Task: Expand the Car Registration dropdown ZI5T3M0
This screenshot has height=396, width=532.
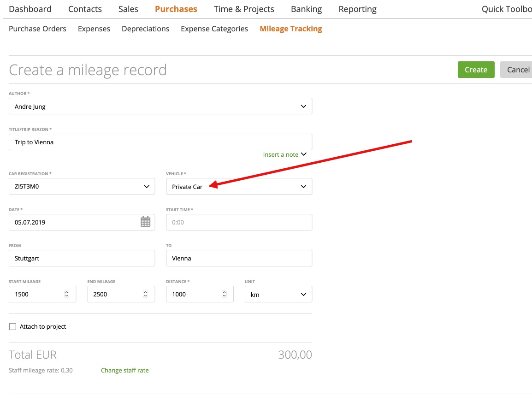Action: tap(82, 186)
